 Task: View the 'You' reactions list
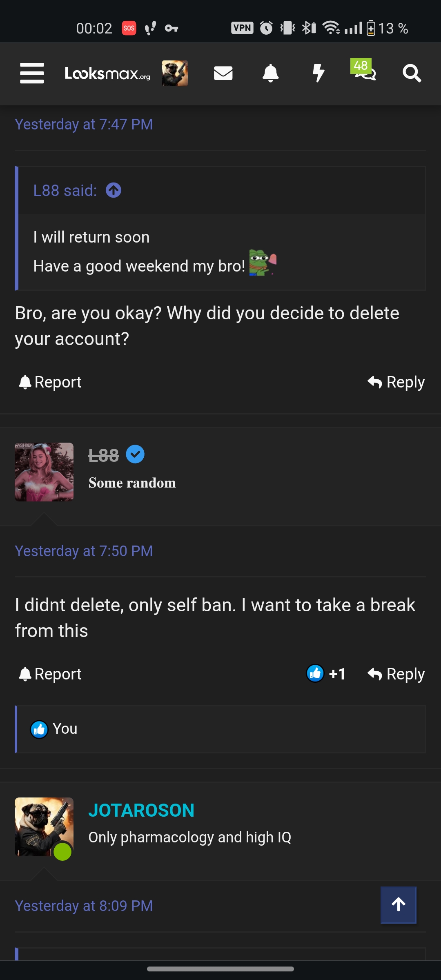click(65, 729)
